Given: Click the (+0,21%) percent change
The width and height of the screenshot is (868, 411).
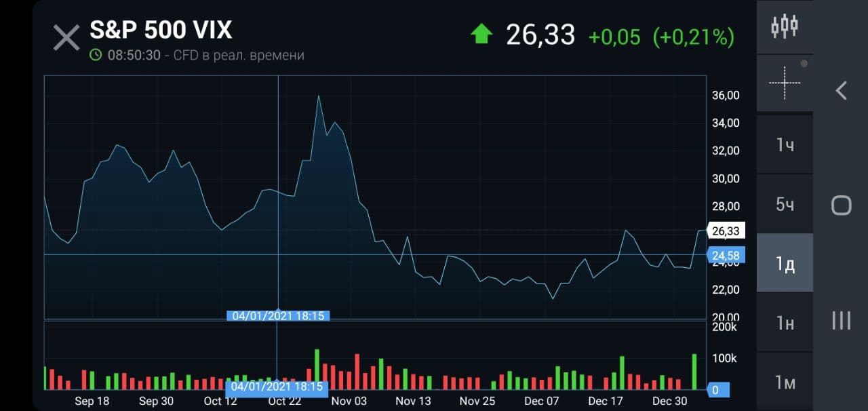Looking at the screenshot, I should coord(693,37).
